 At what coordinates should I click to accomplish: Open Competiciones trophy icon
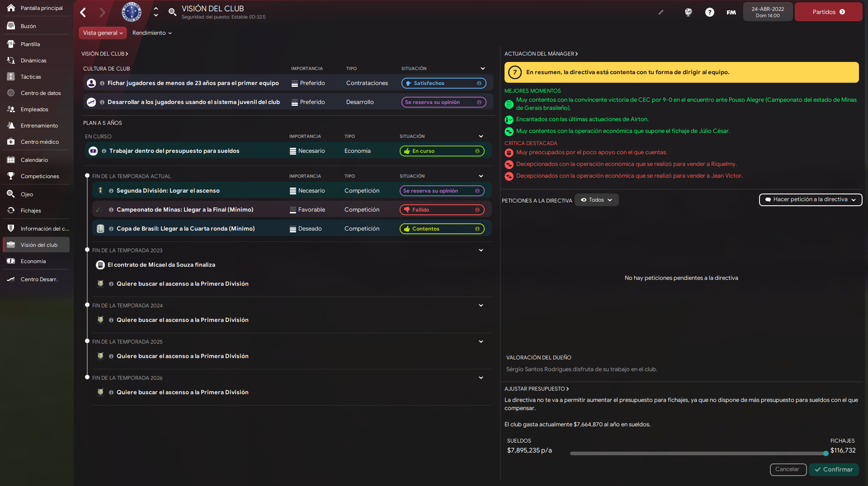pos(11,176)
